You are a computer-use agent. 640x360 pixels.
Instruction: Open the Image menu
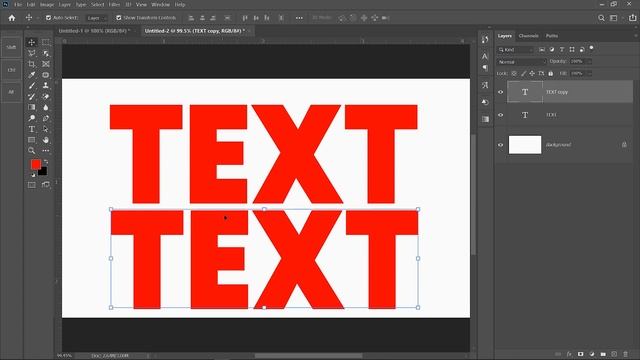(x=47, y=4)
